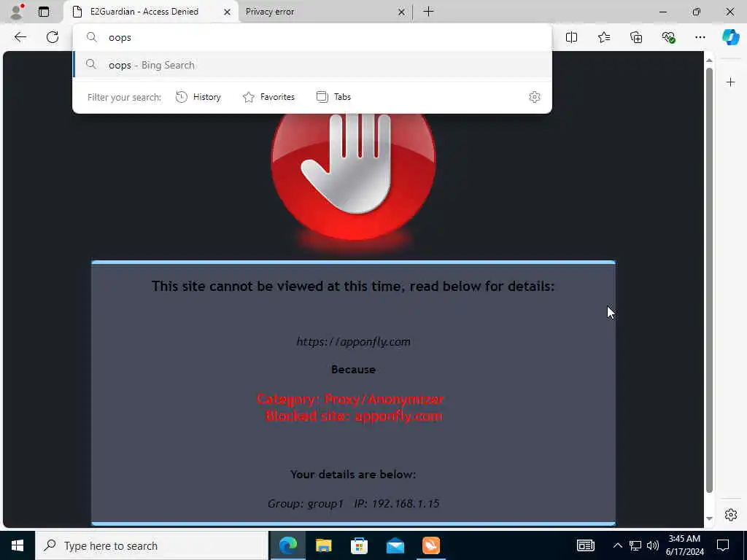Open Browser essentials heart icon
This screenshot has height=560, width=747.
[668, 37]
